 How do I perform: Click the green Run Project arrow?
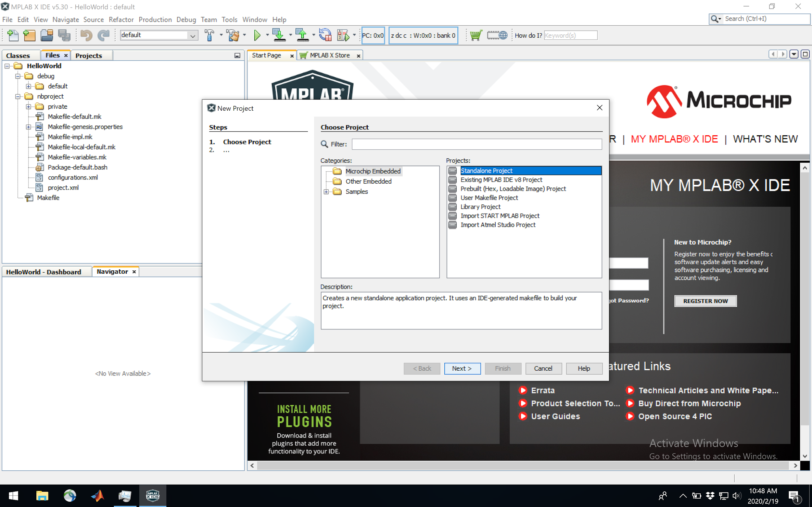257,35
